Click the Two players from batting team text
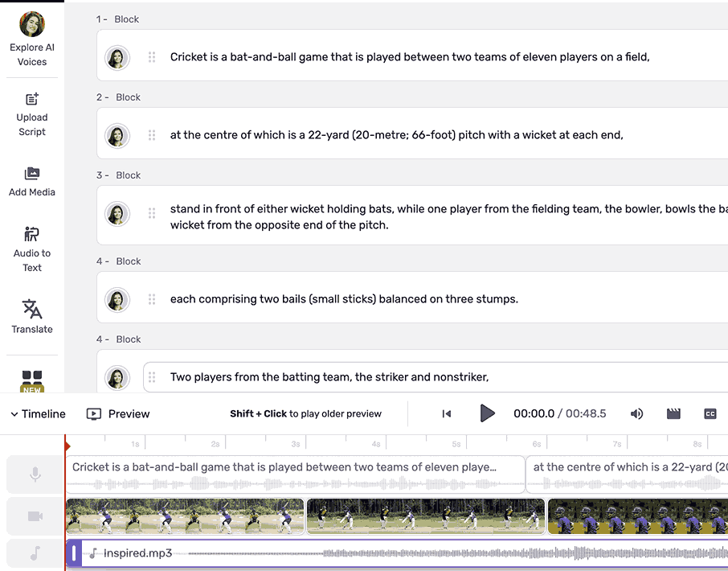Screen dimensions: 728x571 pos(329,377)
